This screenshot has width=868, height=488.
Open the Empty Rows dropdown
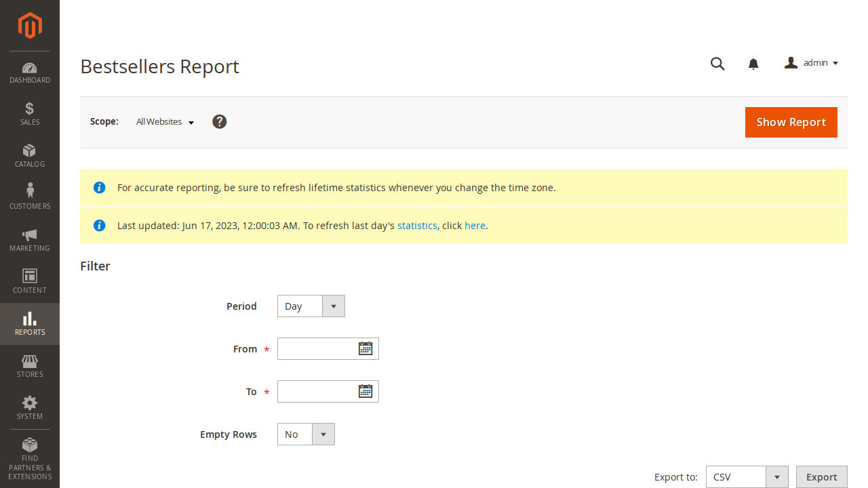click(x=306, y=434)
